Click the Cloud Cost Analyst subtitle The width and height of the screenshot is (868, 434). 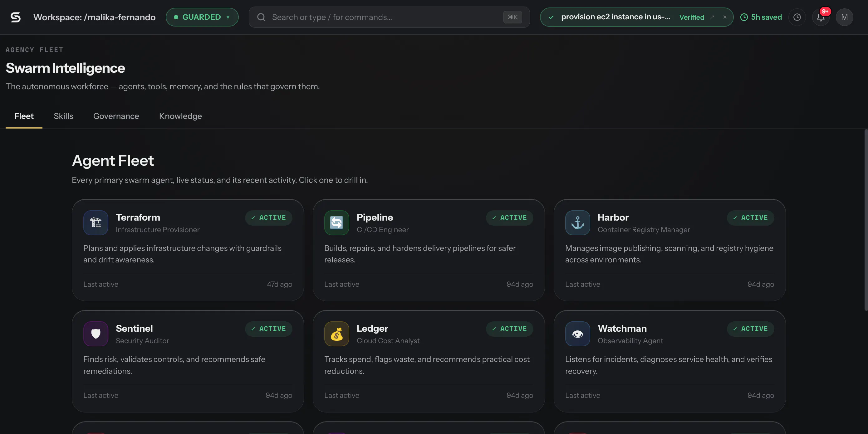pos(388,341)
